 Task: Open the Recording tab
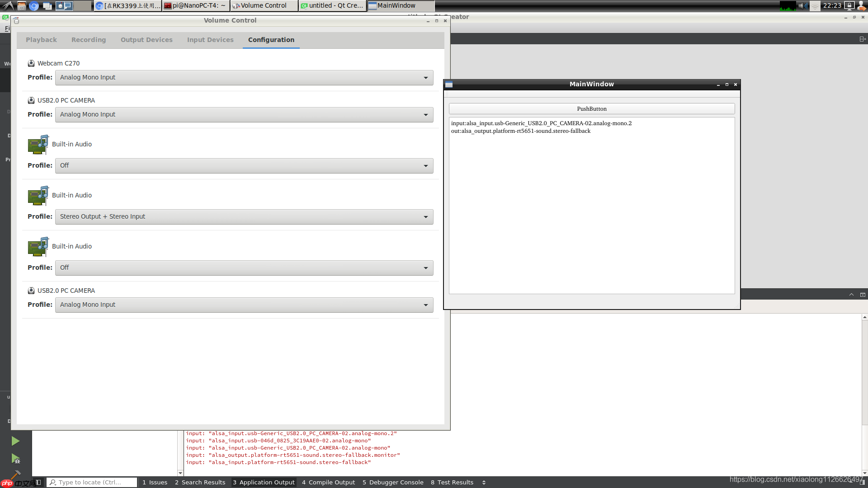[89, 40]
